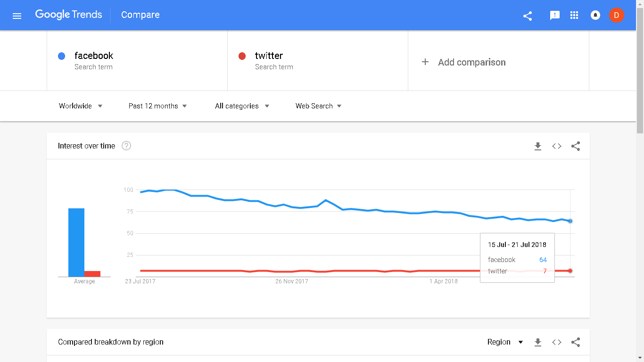
Task: Open the Google apps grid
Action: pos(574,16)
